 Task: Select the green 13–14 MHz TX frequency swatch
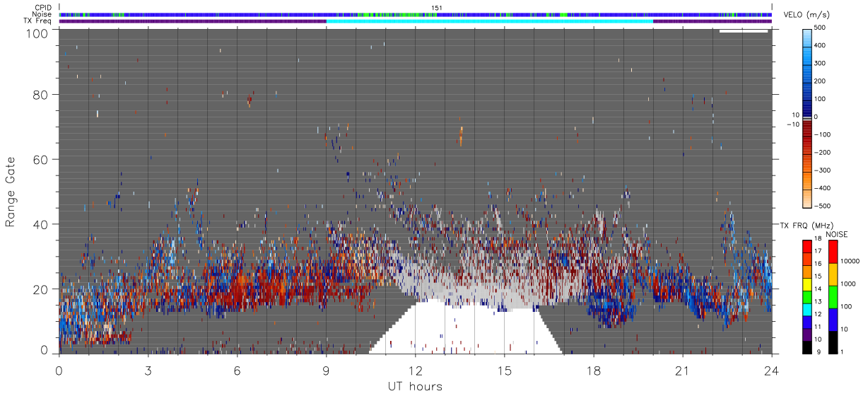(808, 296)
